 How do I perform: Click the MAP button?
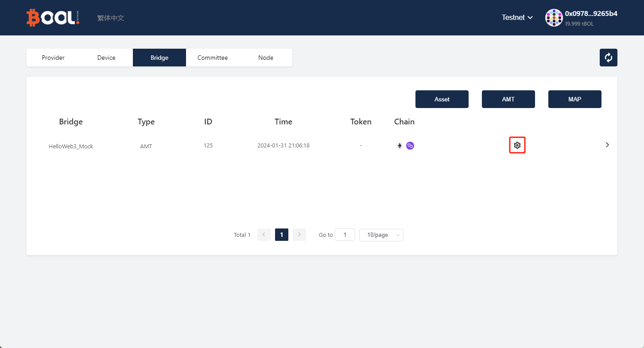click(x=574, y=99)
